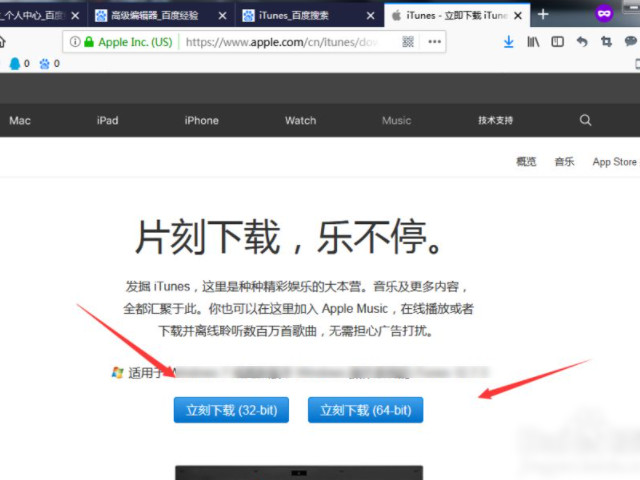Open the iPhone navigation item
The image size is (640, 480).
click(201, 120)
